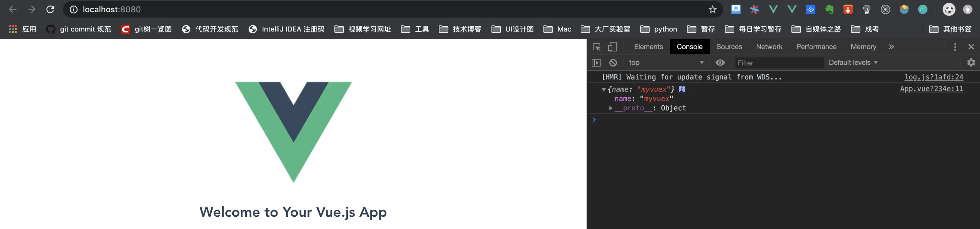This screenshot has width=980, height=229.
Task: Open console settings gear
Action: tap(971, 63)
